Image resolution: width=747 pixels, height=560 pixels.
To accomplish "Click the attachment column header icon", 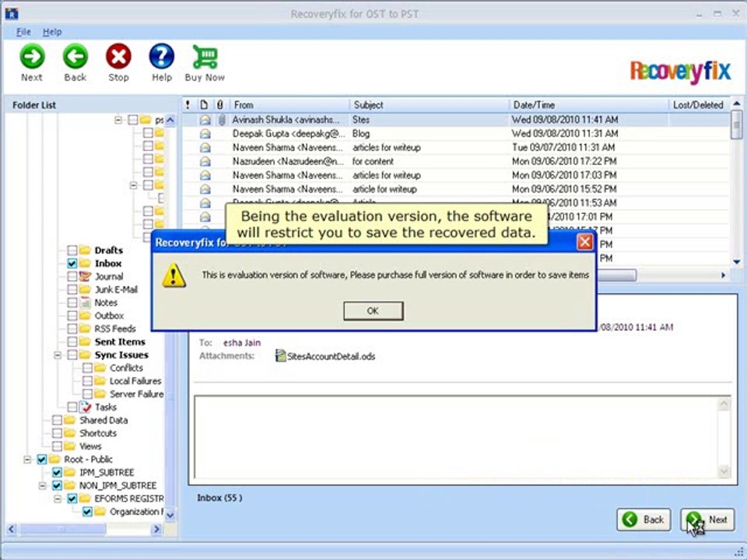I will (x=219, y=105).
